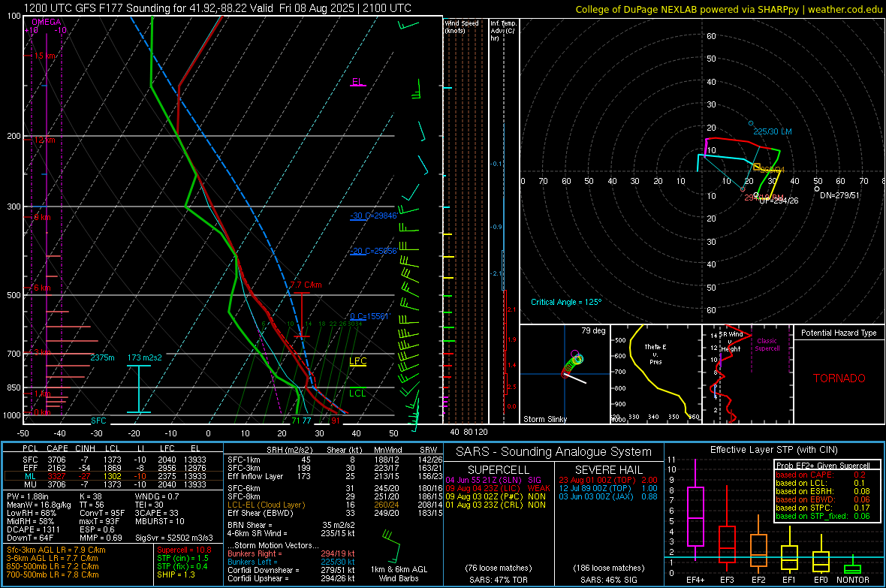Click 'SARS - Sounding Analogue System' heading
Screen dimensions: 886x588
pyautogui.click(x=554, y=452)
